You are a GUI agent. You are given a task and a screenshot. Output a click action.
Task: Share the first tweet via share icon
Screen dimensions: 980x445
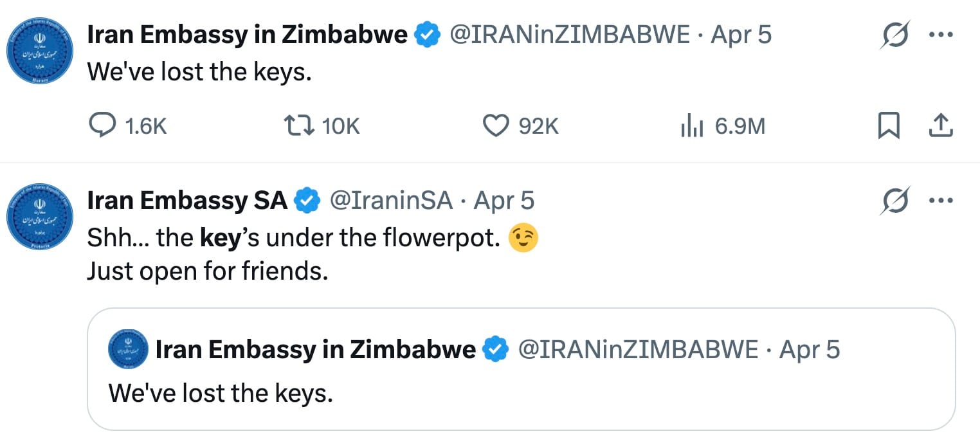pos(940,126)
